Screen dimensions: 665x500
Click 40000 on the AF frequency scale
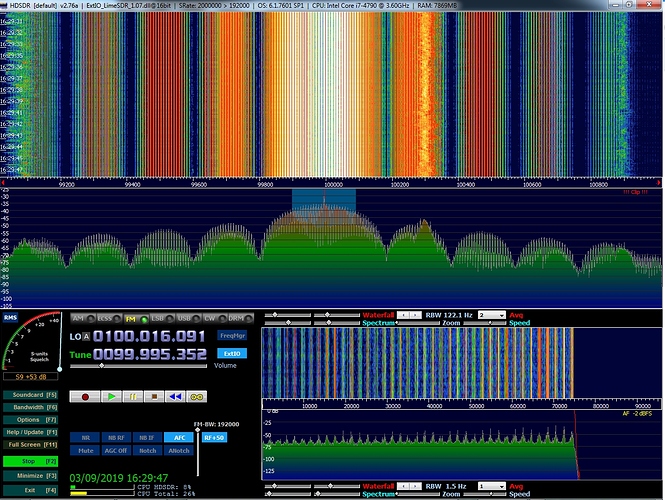click(434, 406)
